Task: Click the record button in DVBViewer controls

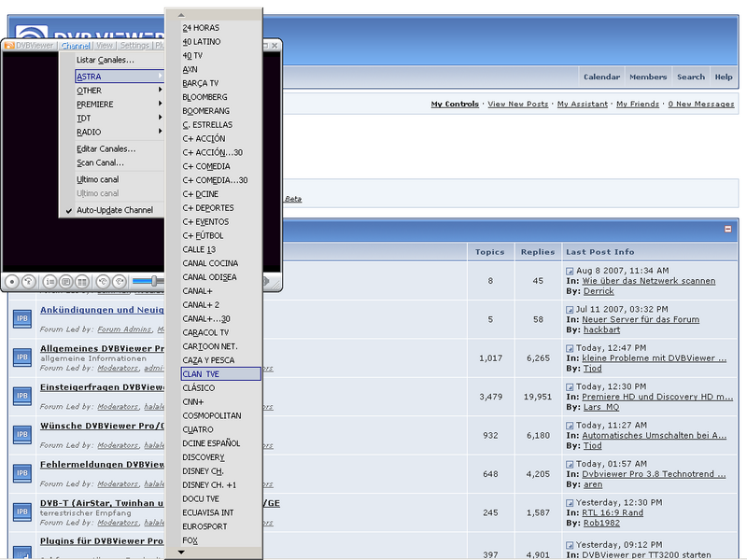Action: click(12, 282)
